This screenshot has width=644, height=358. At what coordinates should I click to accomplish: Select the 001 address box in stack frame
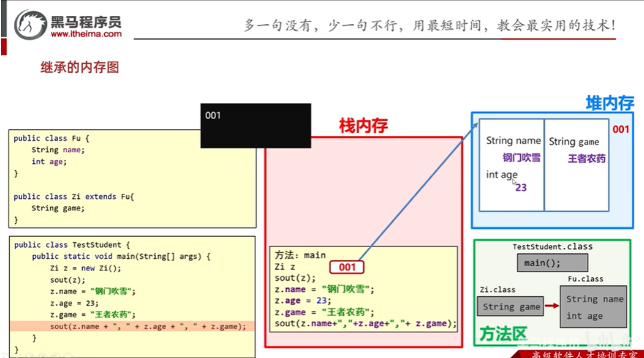(347, 267)
